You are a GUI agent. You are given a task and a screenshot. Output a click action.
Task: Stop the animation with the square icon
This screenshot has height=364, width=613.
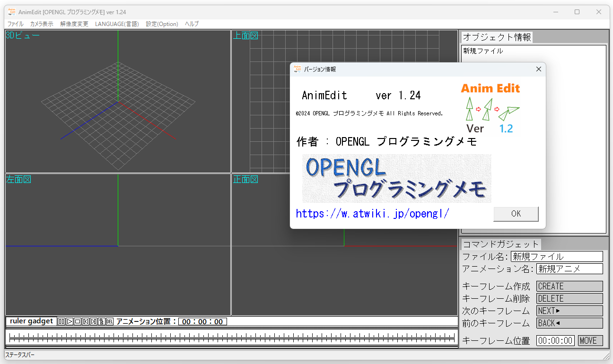pyautogui.click(x=78, y=321)
